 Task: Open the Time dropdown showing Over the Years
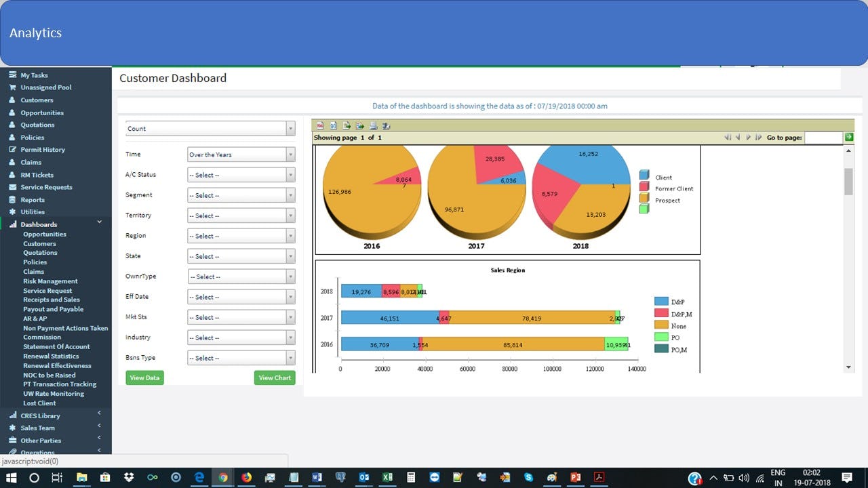241,154
